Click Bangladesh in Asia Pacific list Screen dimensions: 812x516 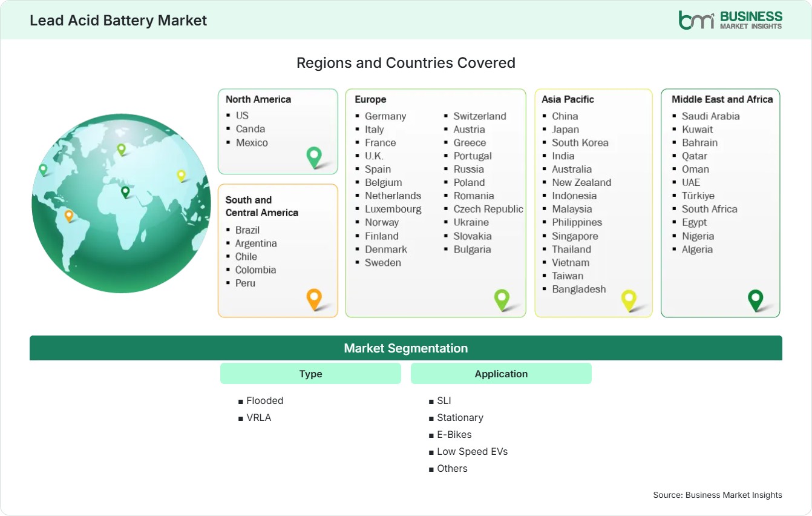tap(579, 289)
